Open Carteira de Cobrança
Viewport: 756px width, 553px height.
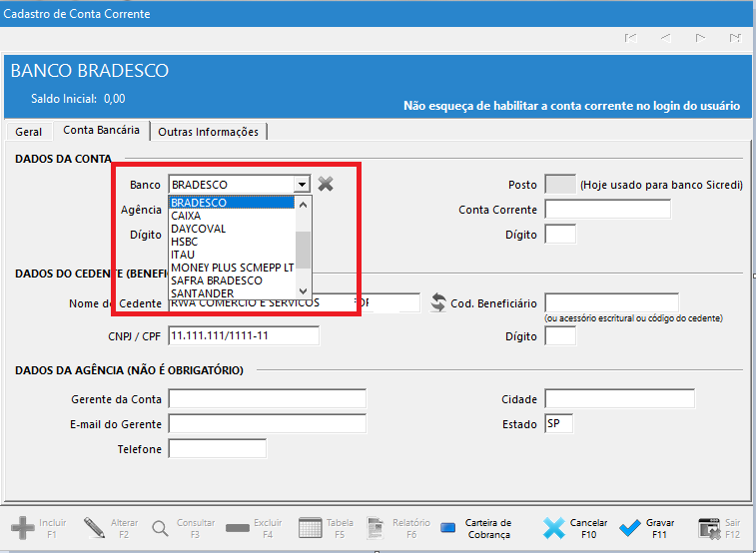coord(476,528)
